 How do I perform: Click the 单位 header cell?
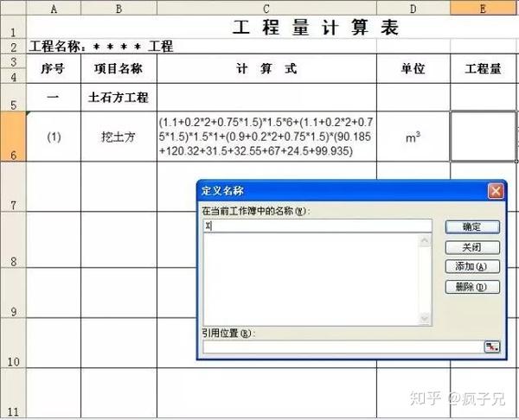[413, 69]
